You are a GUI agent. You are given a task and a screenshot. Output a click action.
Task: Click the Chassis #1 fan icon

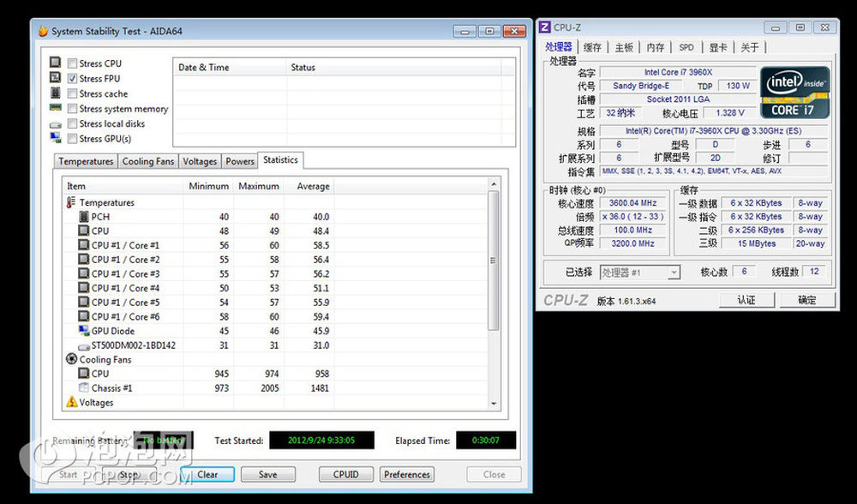(x=84, y=387)
